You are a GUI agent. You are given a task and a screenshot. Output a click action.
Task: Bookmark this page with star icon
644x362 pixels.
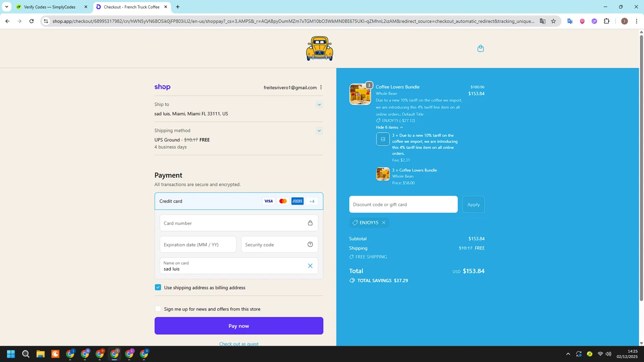point(553,21)
